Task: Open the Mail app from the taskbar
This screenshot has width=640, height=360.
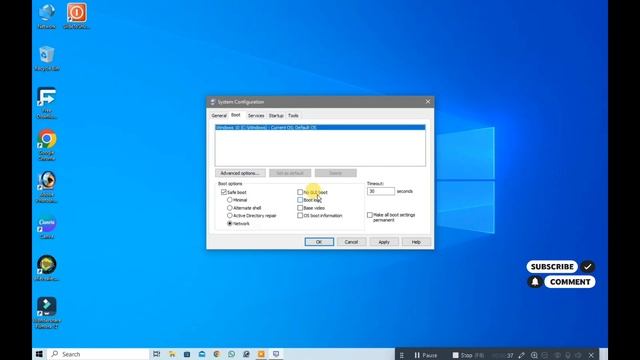Action: (202, 354)
